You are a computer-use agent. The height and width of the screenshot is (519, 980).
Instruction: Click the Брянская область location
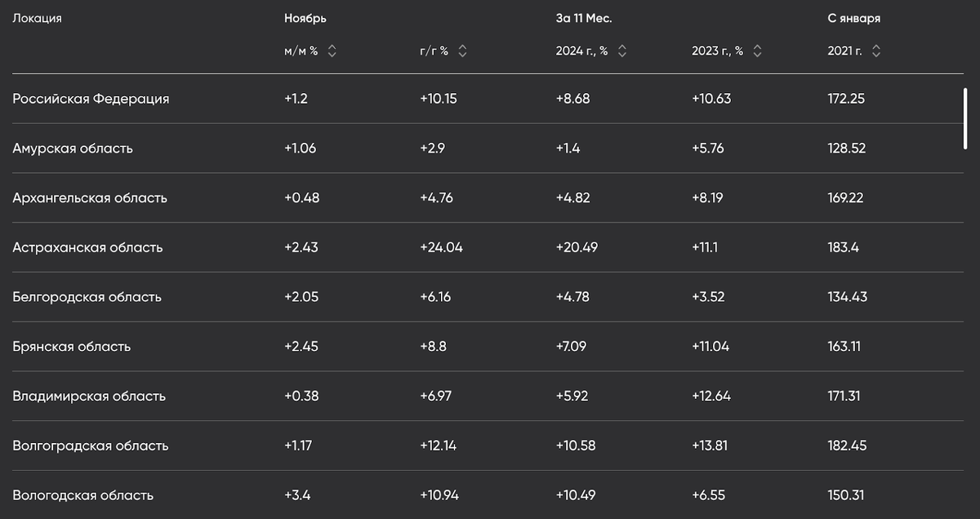click(72, 347)
